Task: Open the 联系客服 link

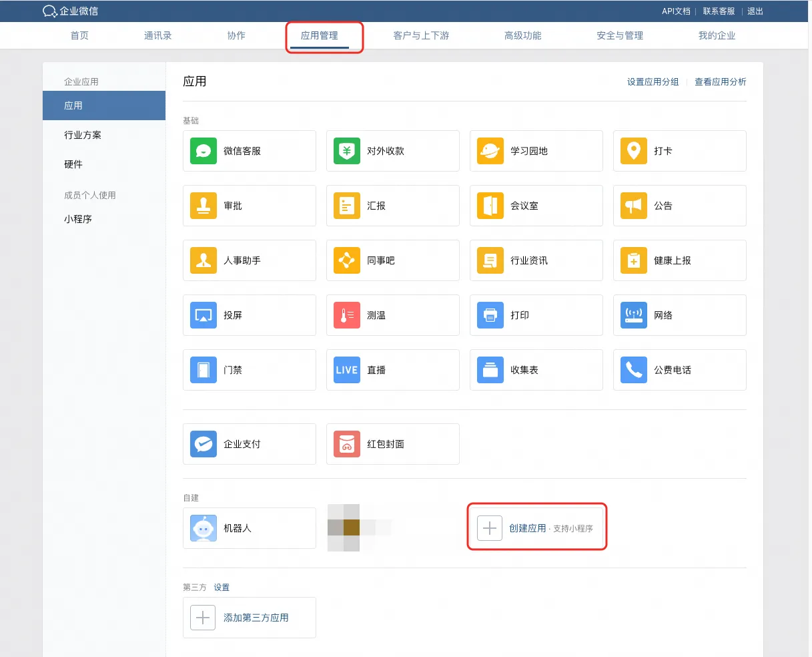Action: coord(719,11)
